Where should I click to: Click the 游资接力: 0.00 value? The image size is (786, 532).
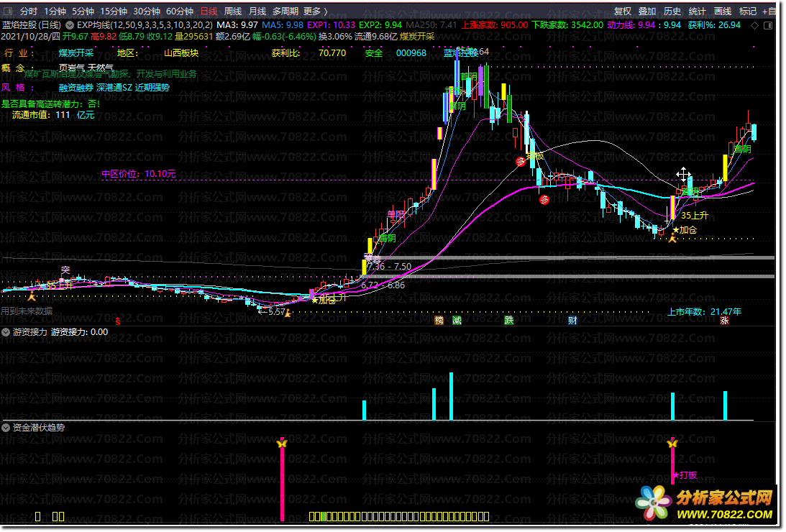79,332
